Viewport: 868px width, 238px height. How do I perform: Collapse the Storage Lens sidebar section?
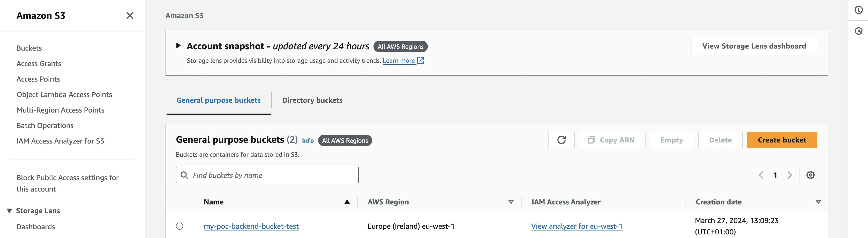click(9, 211)
